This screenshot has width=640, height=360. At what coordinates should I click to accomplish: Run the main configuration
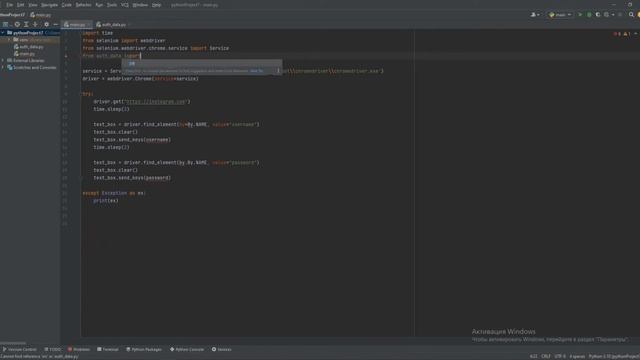[580, 15]
